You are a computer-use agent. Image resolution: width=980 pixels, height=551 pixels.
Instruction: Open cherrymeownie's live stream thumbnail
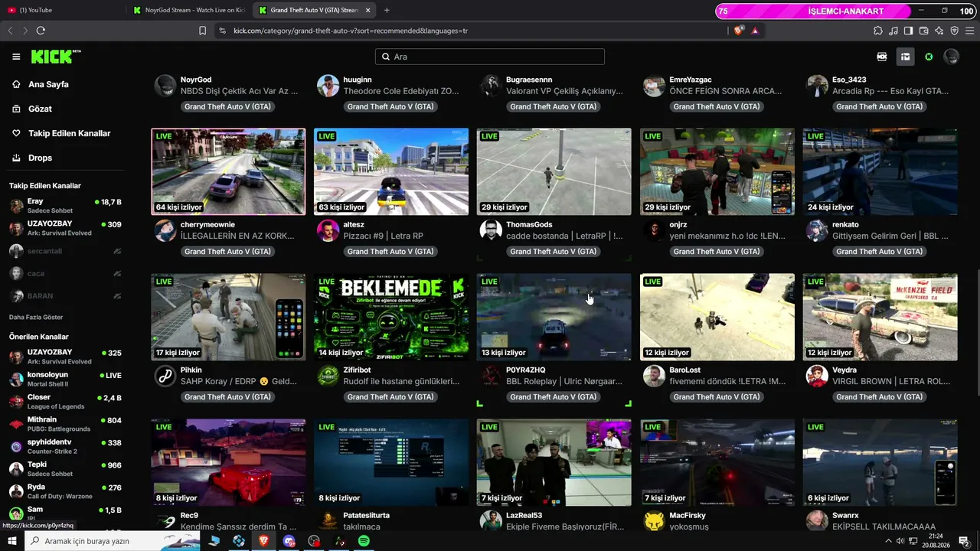coord(228,171)
